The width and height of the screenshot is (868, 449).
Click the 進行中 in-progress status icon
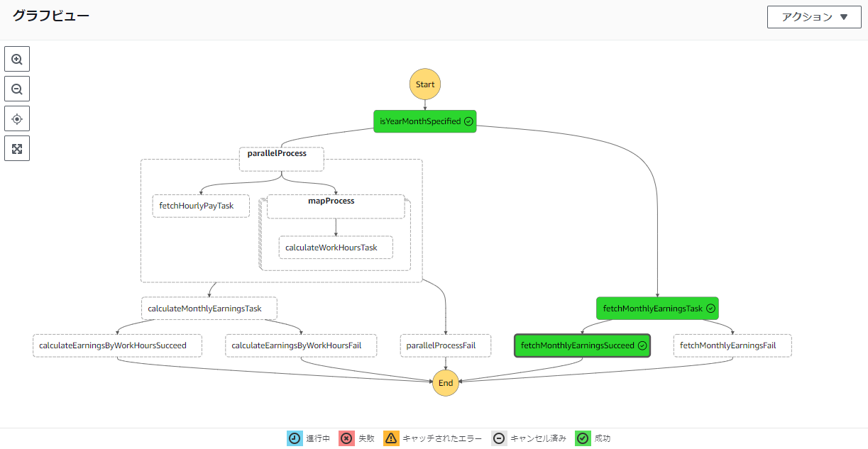tap(295, 438)
